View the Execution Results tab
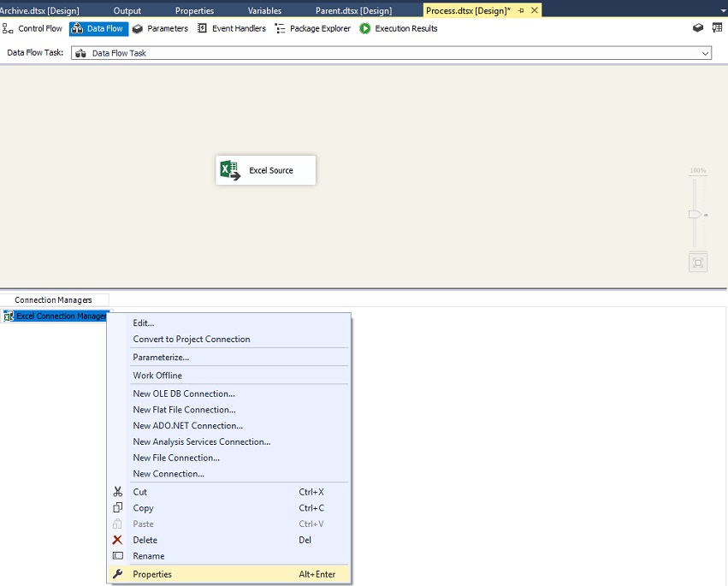This screenshot has height=586, width=728. point(399,29)
